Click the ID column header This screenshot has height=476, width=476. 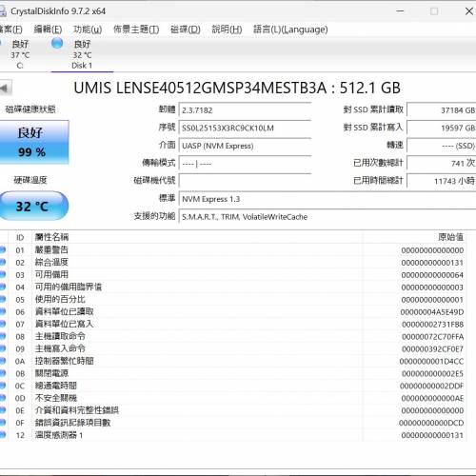pos(20,237)
